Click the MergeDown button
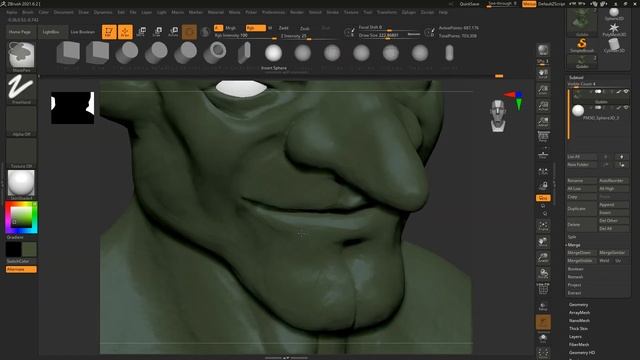Image resolution: width=640 pixels, height=360 pixels. click(x=581, y=253)
